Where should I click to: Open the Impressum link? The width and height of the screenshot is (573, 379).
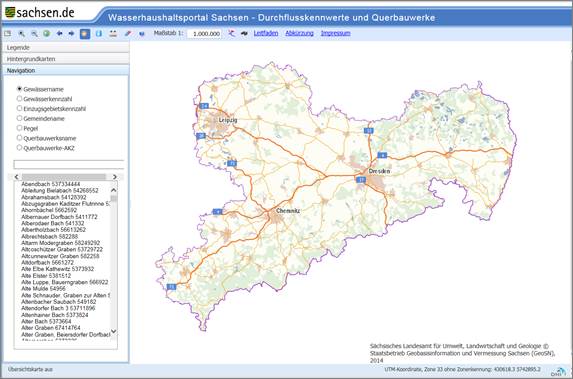[335, 33]
